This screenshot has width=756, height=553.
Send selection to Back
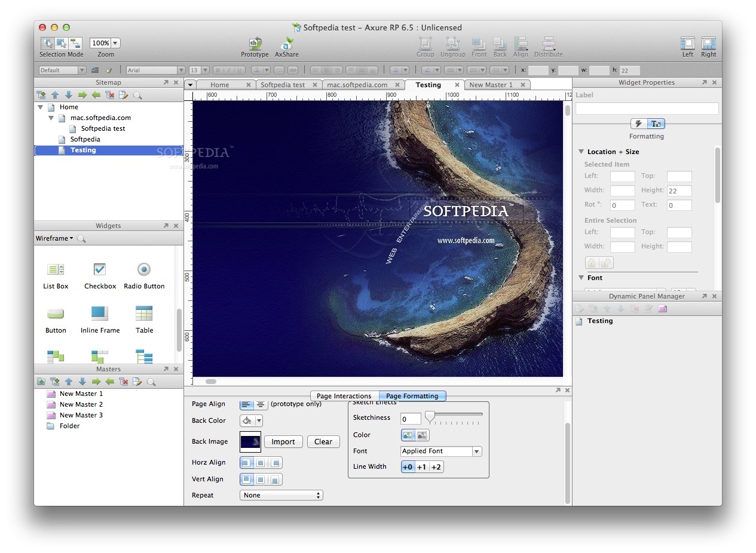(500, 47)
